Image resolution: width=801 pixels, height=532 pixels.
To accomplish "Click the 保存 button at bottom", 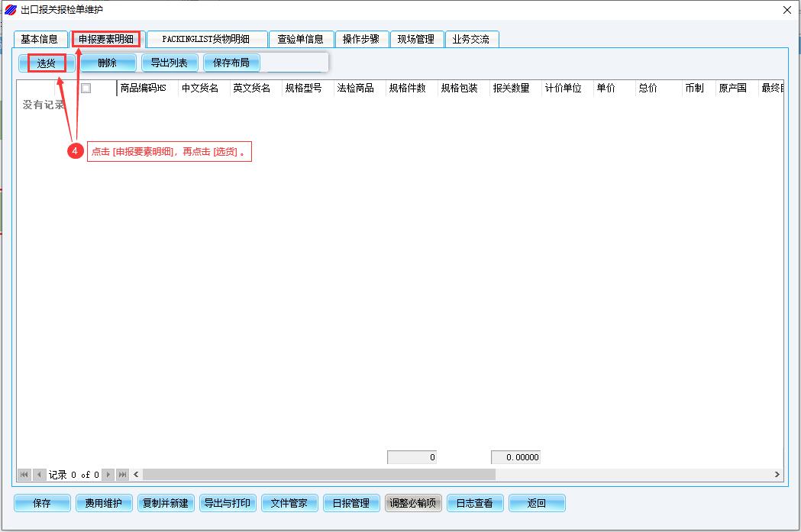I will 42,503.
